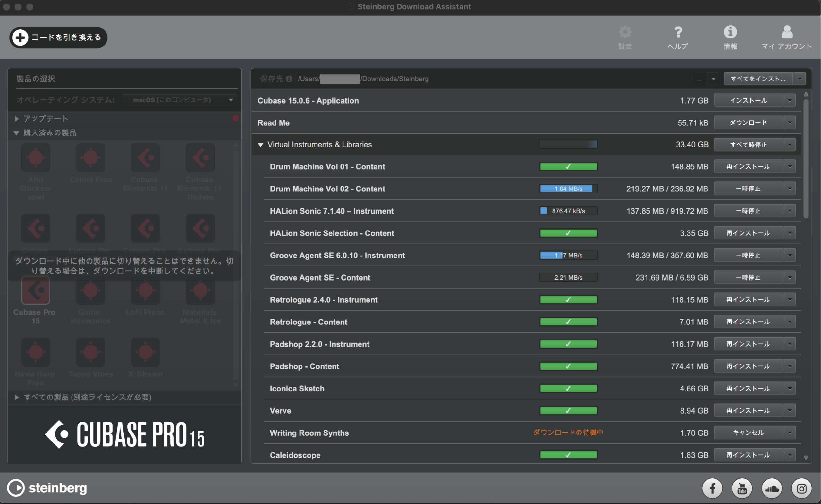Image resolution: width=821 pixels, height=504 pixels.
Task: Open save path history dropdown arrow
Action: (713, 79)
